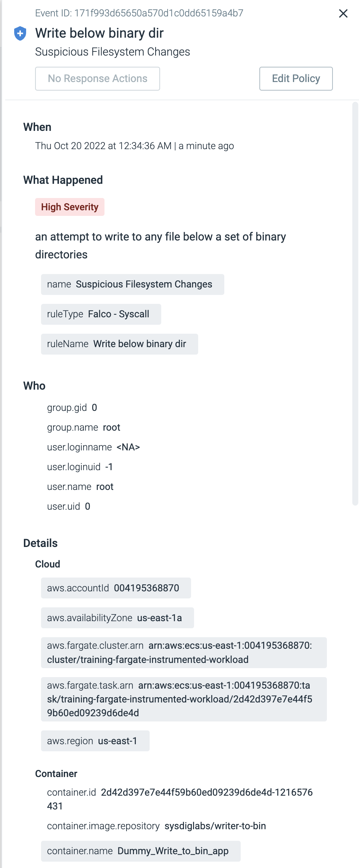This screenshot has width=359, height=868.
Task: Select the aws.fargate.cluster.arn tag
Action: coord(184,652)
